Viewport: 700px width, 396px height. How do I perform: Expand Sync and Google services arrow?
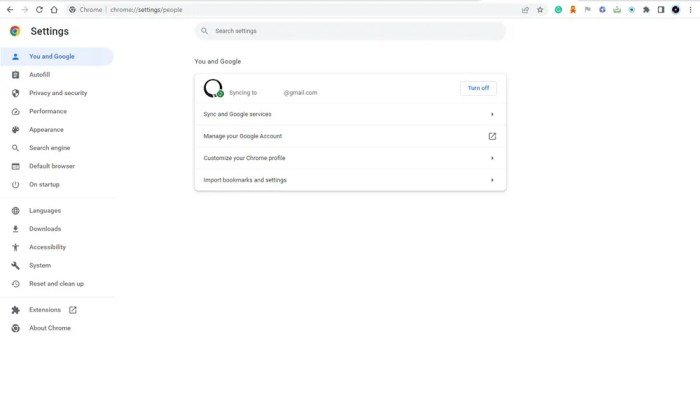click(x=492, y=114)
